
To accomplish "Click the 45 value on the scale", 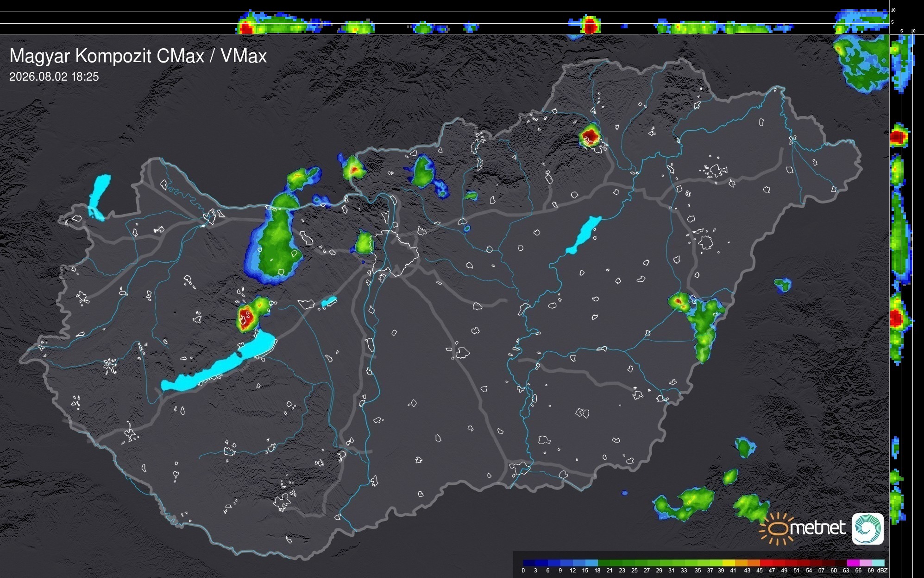I will click(759, 571).
